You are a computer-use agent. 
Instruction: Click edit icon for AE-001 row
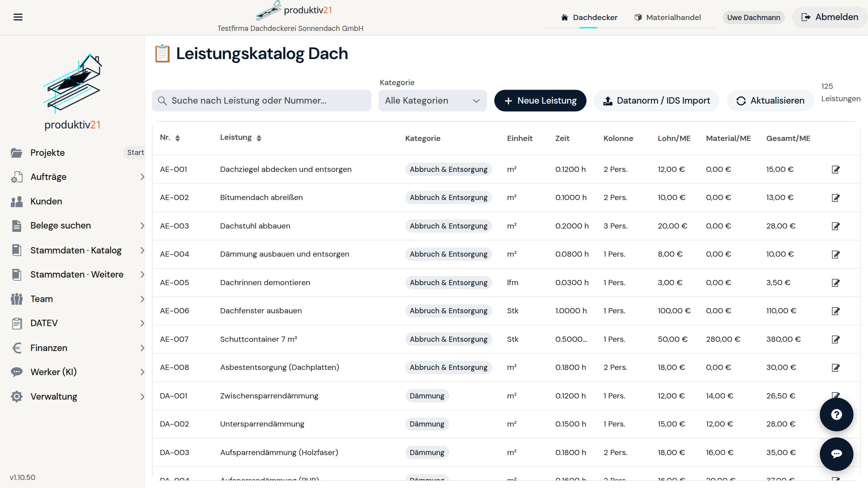(835, 169)
